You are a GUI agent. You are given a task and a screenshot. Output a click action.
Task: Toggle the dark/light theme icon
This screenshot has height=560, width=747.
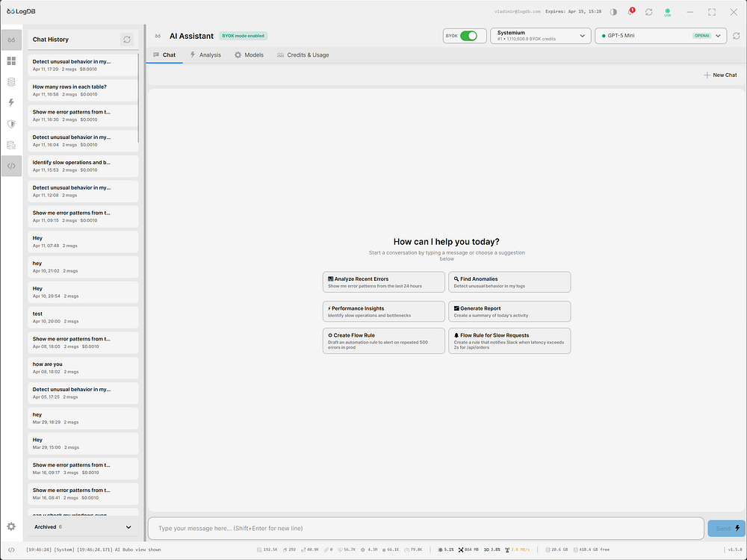[613, 12]
